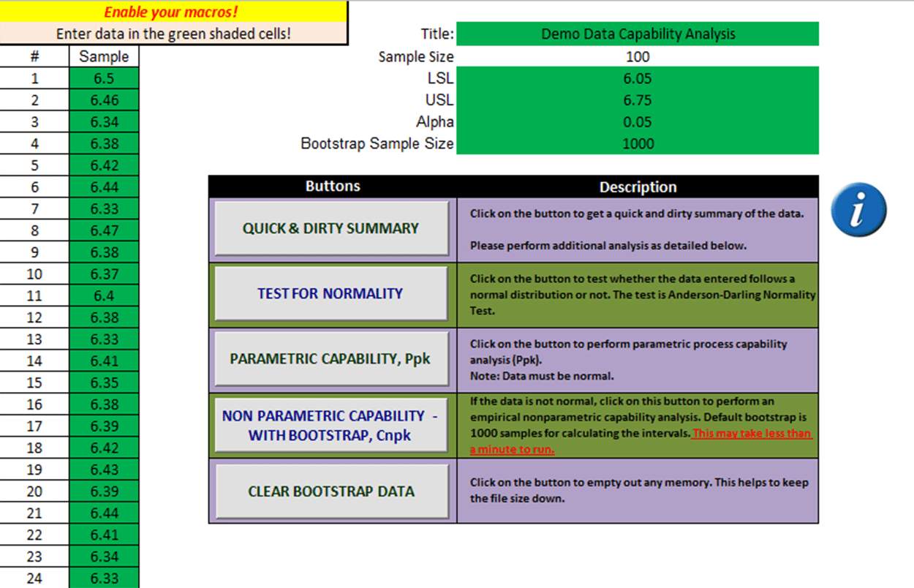
Task: Select sample cell 6.44 in row 21
Action: 104,513
